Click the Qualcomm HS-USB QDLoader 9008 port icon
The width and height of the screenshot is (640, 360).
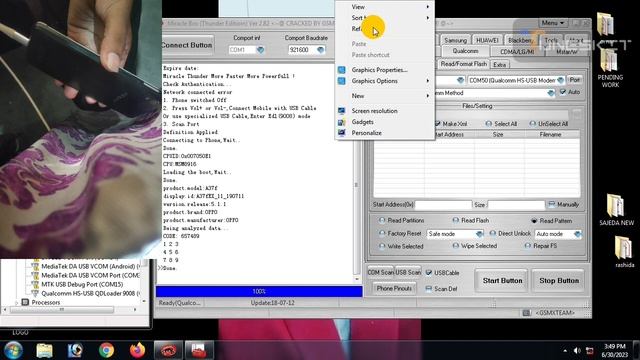pyautogui.click(x=35, y=293)
